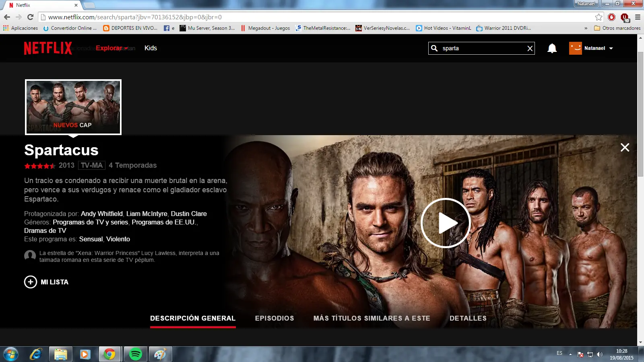Viewport: 644px width, 362px height.
Task: Select the Spartacus thumbnail
Action: click(73, 107)
